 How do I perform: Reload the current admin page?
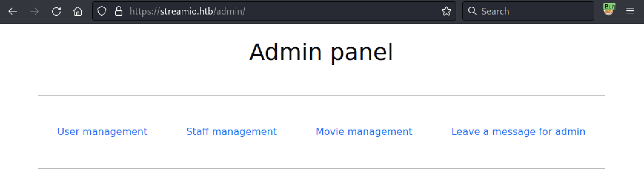coord(56,11)
